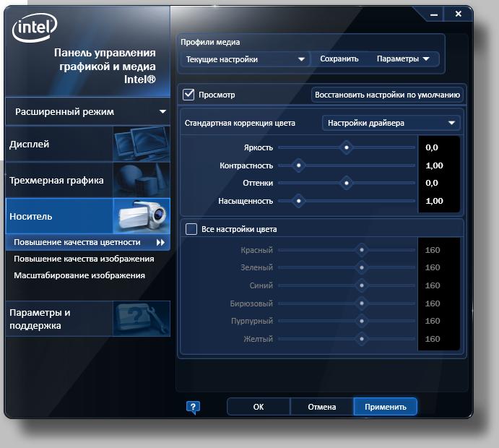Click the Синий slider handle
This screenshot has height=448, width=499.
[362, 285]
